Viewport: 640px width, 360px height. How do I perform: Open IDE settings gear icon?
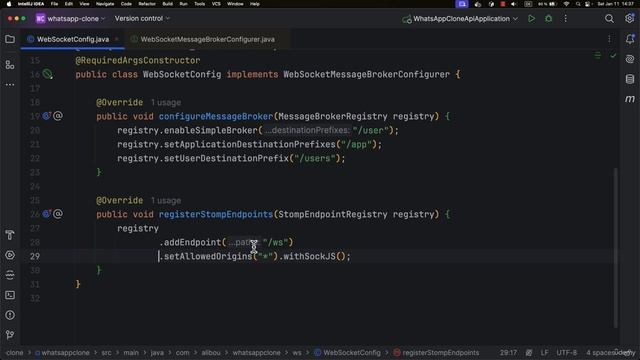point(629,18)
